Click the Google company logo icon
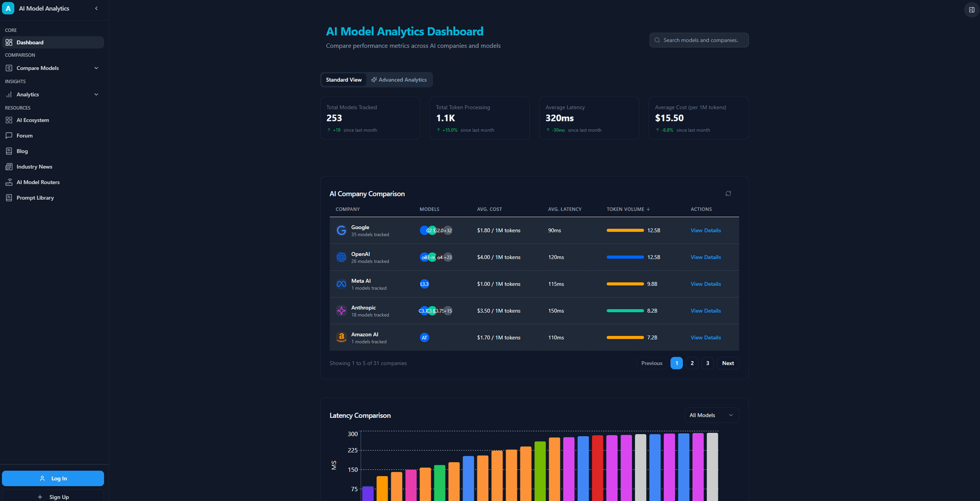The width and height of the screenshot is (980, 501). coord(341,231)
